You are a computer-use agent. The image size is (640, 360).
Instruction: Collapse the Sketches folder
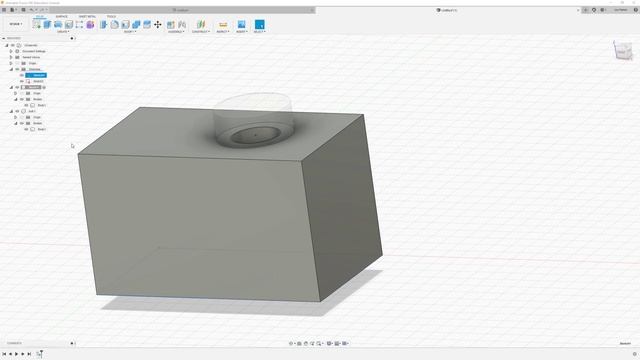[x=11, y=69]
